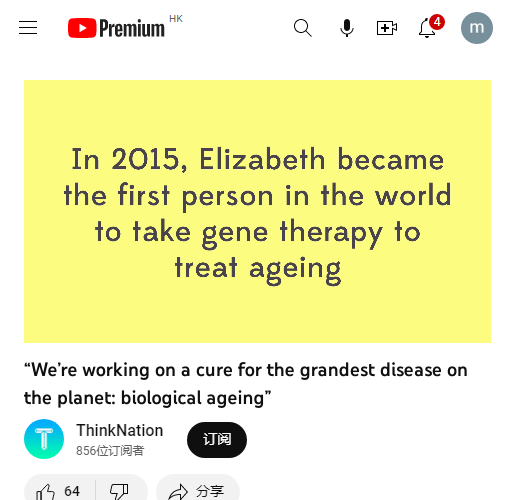The image size is (515, 500).
Task: Click the 856位订阅者 subscriber count
Action: 110,451
